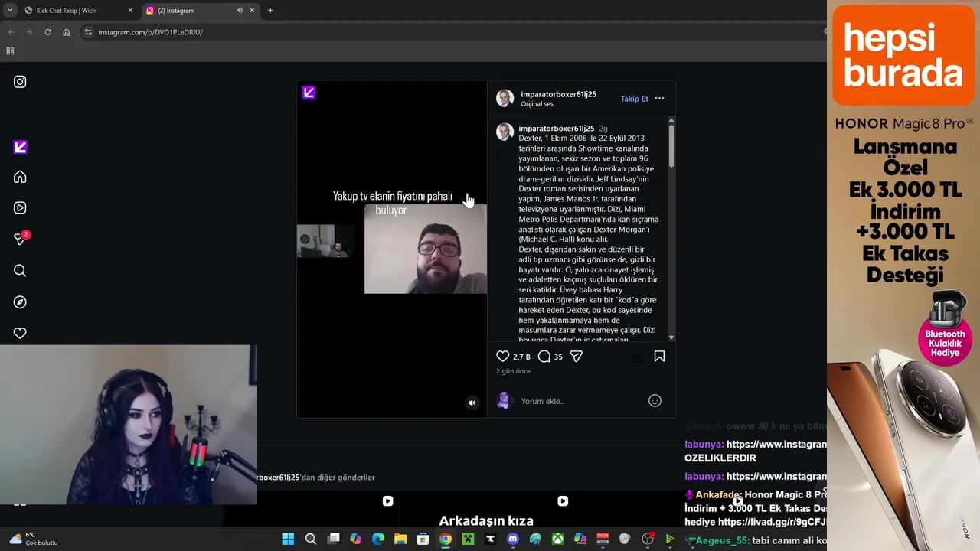
Task: Click the purple Kick icon in sidebar
Action: [20, 147]
